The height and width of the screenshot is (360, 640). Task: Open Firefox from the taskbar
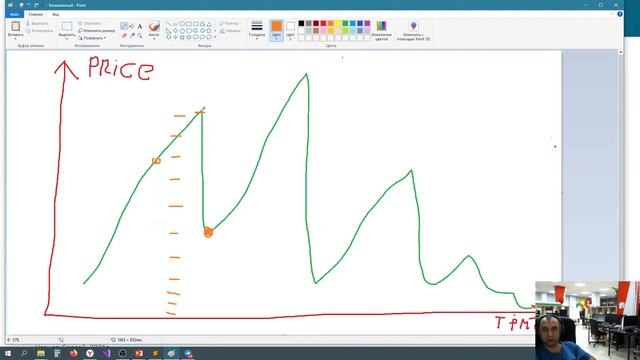[73, 353]
